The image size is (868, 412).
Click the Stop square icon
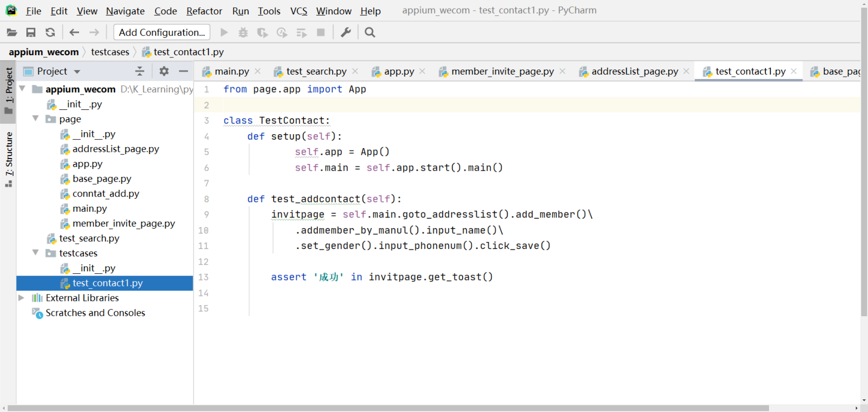tap(321, 33)
